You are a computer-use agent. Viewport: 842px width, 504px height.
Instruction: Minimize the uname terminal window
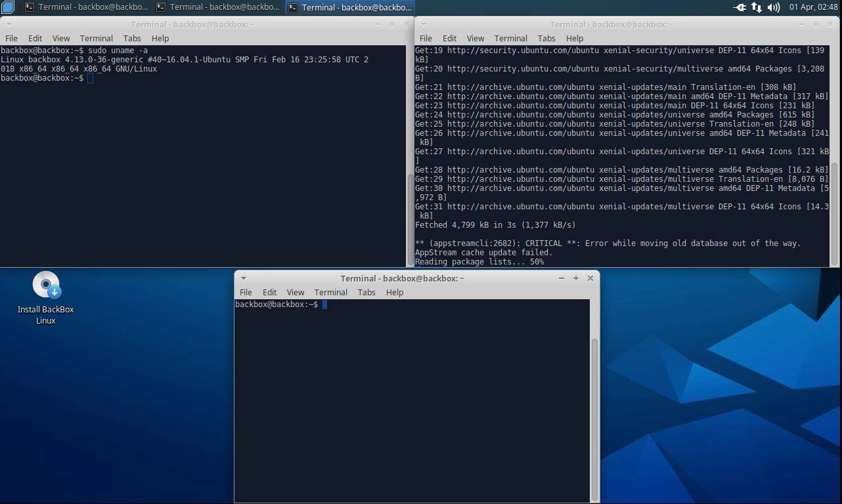coord(378,24)
